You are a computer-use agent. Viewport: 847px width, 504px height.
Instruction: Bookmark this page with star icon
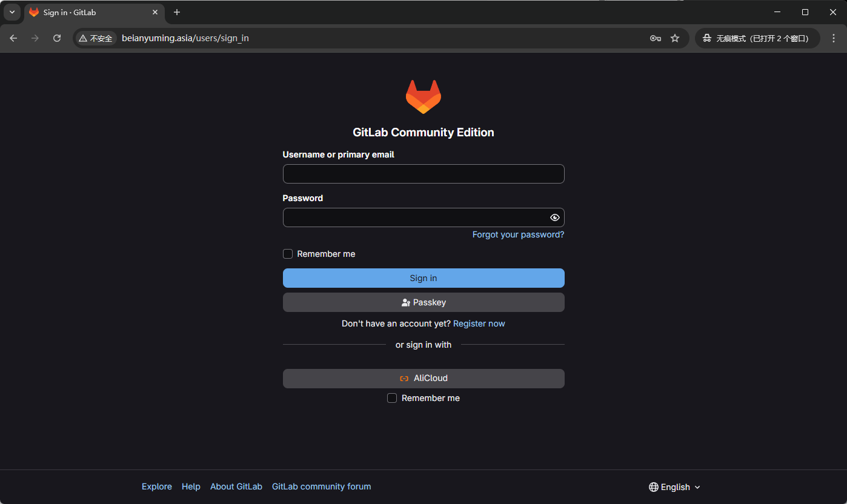tap(675, 38)
